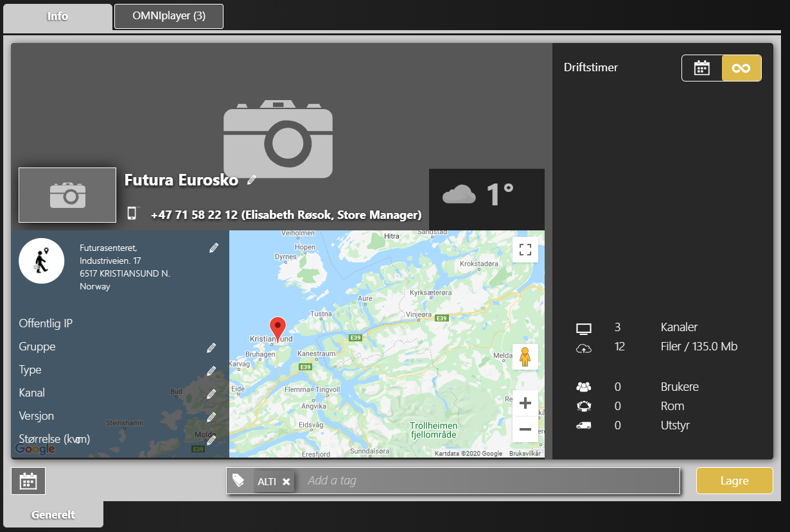
Task: Click the Filer cloud upload icon
Action: click(584, 348)
